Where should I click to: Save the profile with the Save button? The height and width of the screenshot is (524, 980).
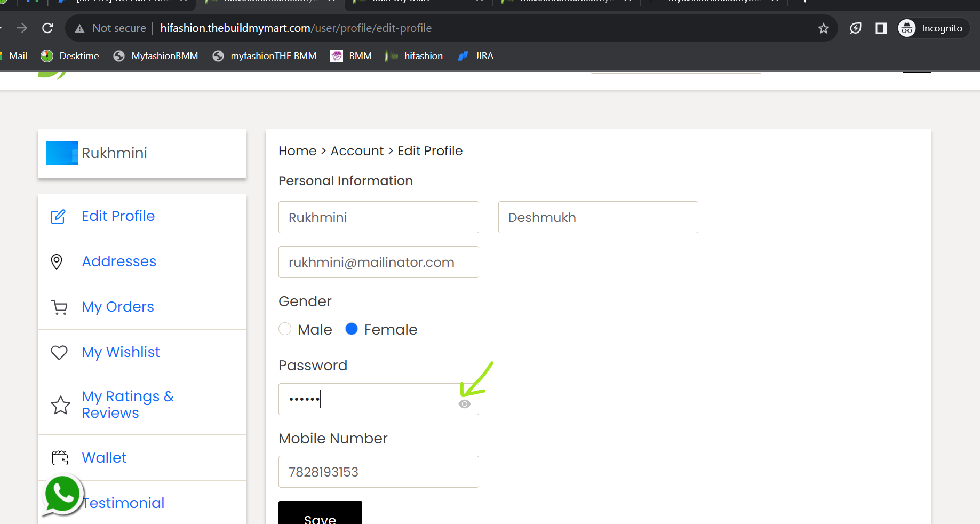click(320, 513)
